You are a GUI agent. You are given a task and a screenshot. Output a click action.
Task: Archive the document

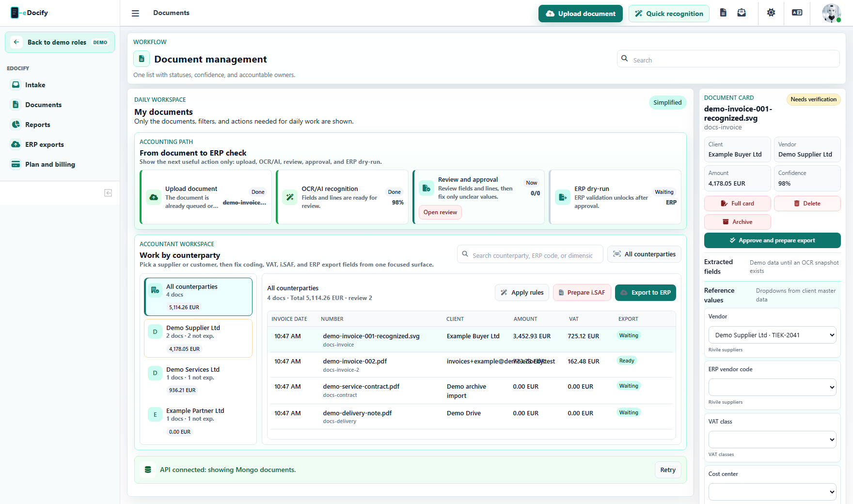click(x=738, y=222)
